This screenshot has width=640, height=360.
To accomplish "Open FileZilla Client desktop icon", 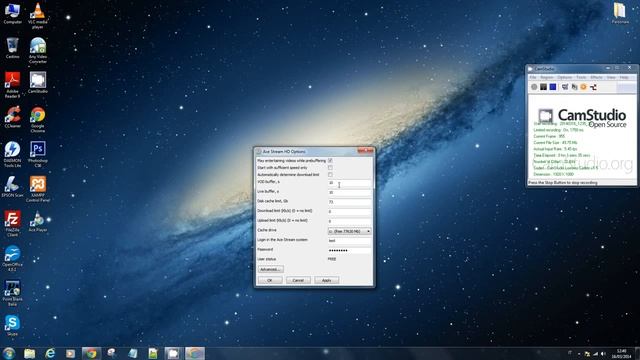I will pyautogui.click(x=12, y=224).
